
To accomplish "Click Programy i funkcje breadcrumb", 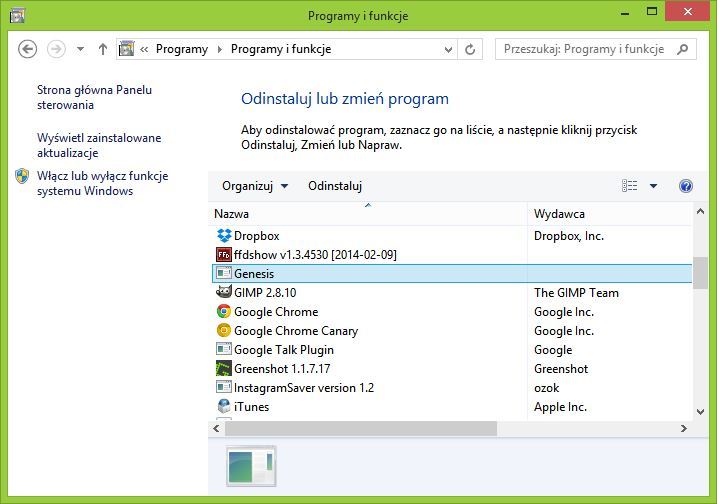I will tap(281, 49).
